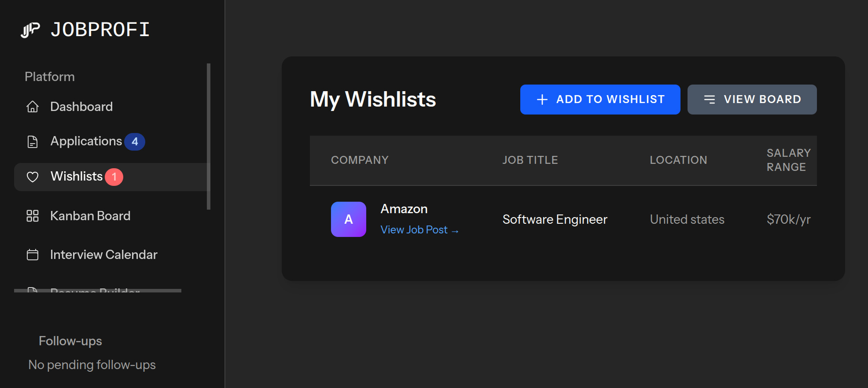The width and height of the screenshot is (868, 388).
Task: Click the Applications document icon
Action: pyautogui.click(x=33, y=141)
